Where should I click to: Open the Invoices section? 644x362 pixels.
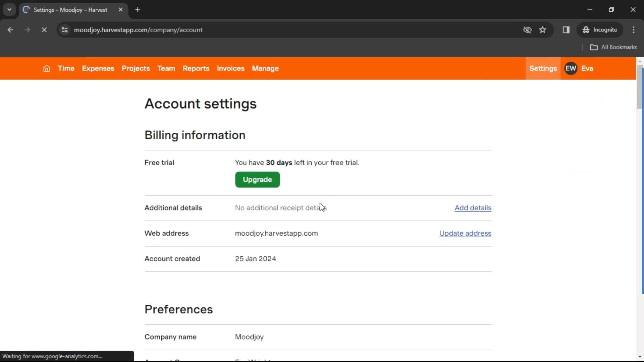tap(231, 68)
